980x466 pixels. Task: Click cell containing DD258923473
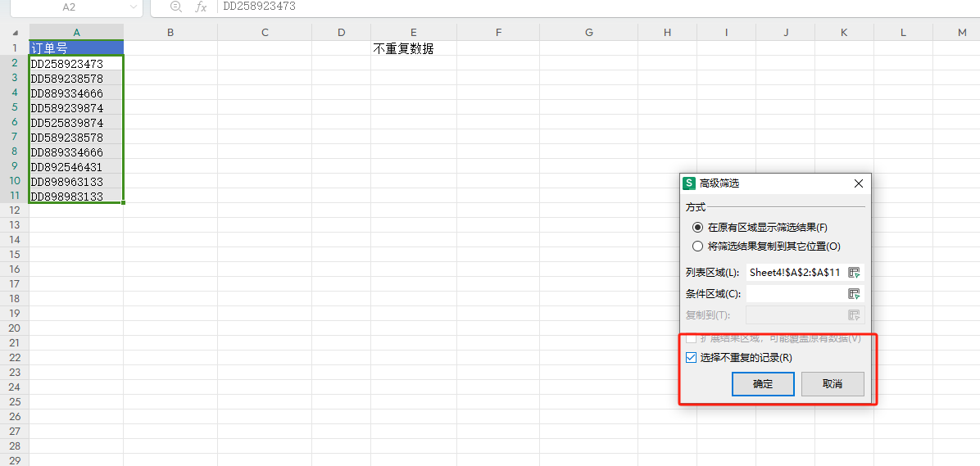coord(76,63)
